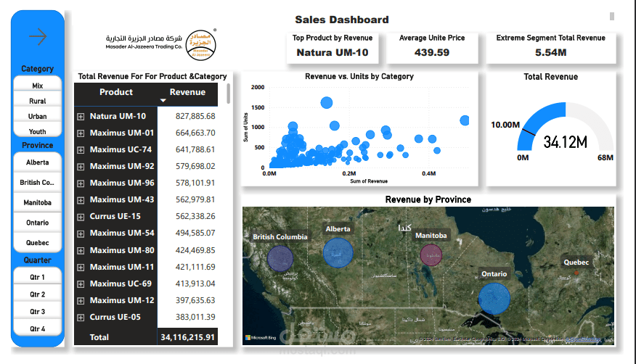Click the 10.00M target marker on gauge
Viewport: 636px width, 364px height.
529,132
